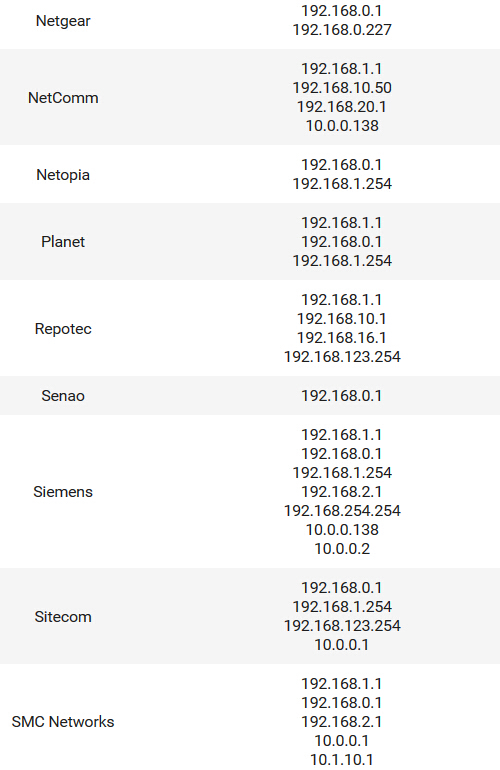Select SMC Networks' 10.1.10.1 address
Image resolution: width=500 pixels, height=770 pixels.
(x=342, y=760)
